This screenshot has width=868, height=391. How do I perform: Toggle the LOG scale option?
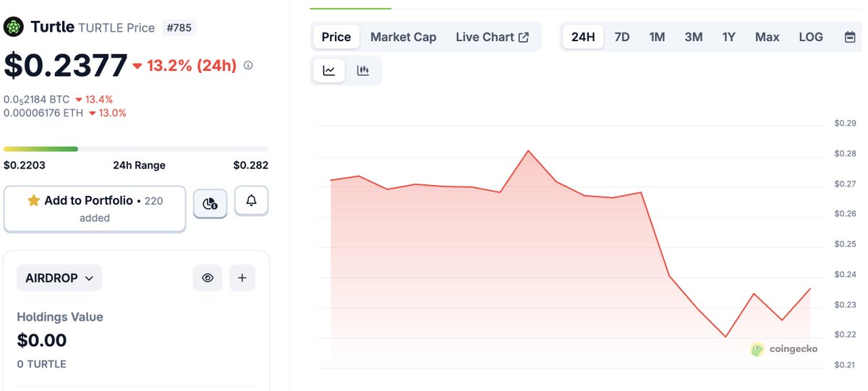[811, 37]
